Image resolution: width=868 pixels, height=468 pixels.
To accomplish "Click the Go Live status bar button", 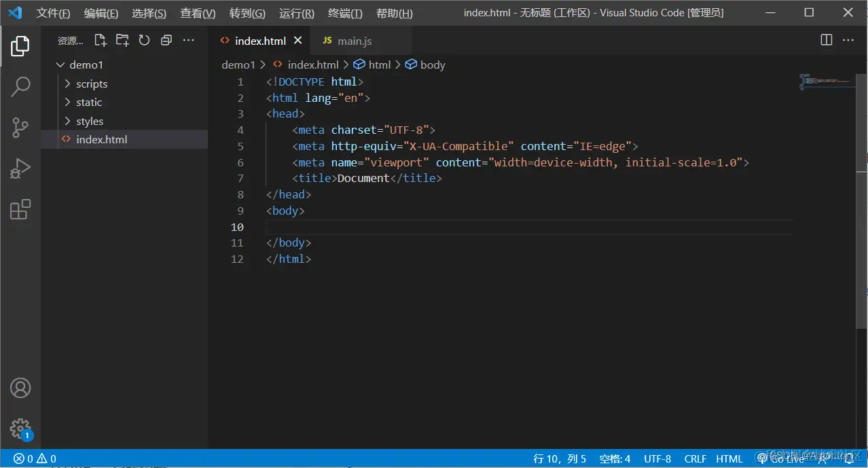I will click(x=781, y=458).
